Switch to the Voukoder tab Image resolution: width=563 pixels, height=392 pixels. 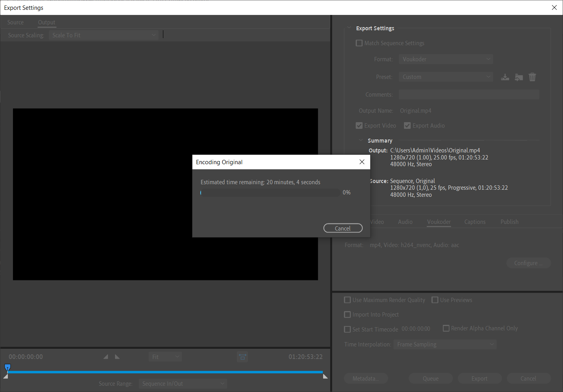coord(439,222)
